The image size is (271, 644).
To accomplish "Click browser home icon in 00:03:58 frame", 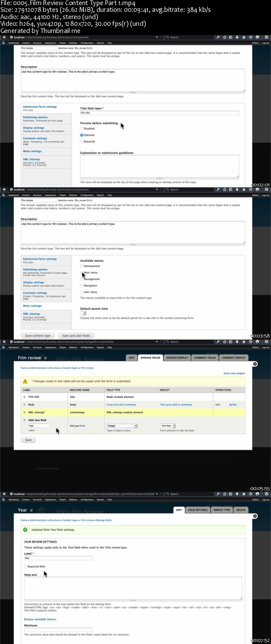I will tap(243, 189).
